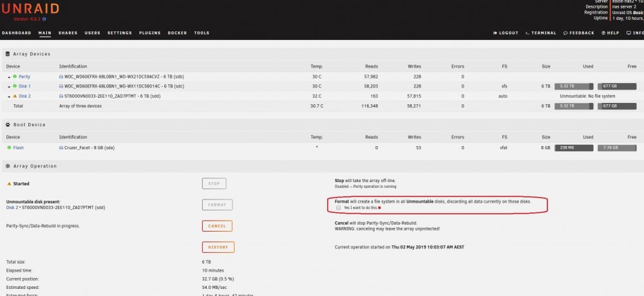
Task: Open the Plugins page
Action: (150, 33)
